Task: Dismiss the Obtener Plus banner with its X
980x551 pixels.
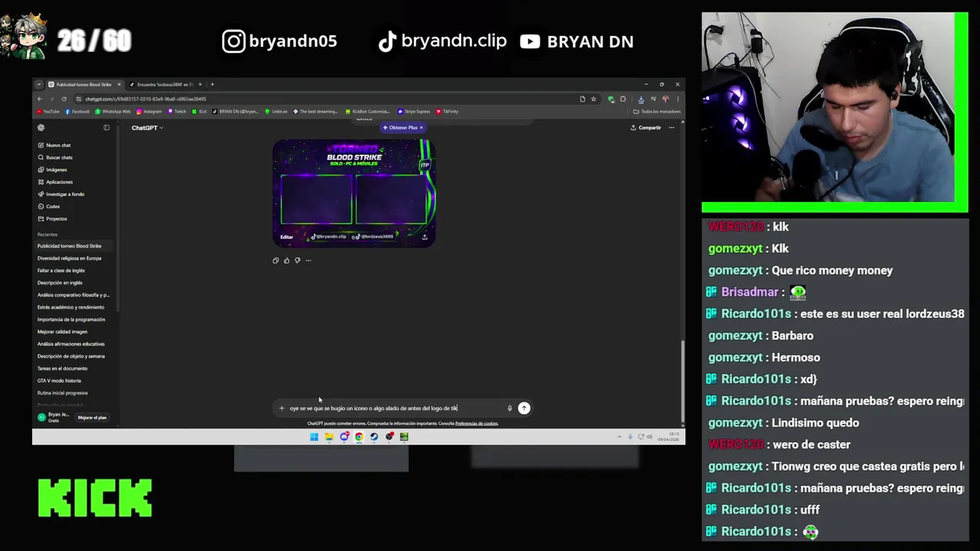Action: pyautogui.click(x=421, y=128)
